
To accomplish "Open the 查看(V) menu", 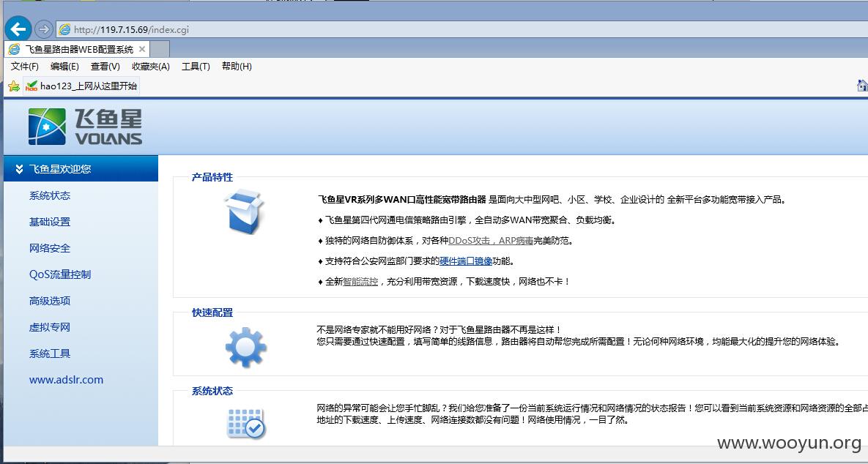I will (x=105, y=67).
